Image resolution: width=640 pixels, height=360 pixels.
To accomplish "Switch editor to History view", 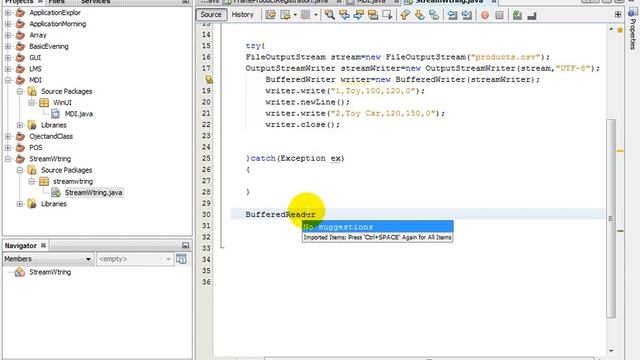I will (242, 15).
